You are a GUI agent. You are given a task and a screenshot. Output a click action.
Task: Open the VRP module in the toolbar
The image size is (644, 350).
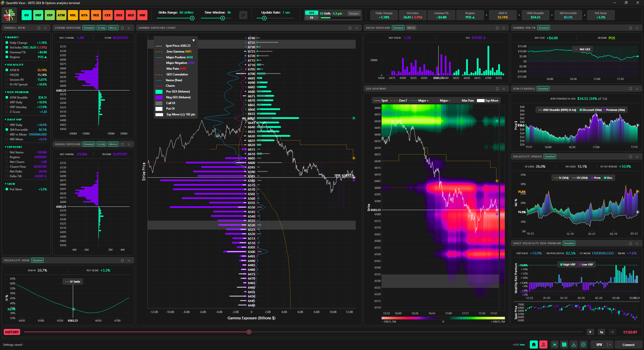pyautogui.click(x=38, y=15)
